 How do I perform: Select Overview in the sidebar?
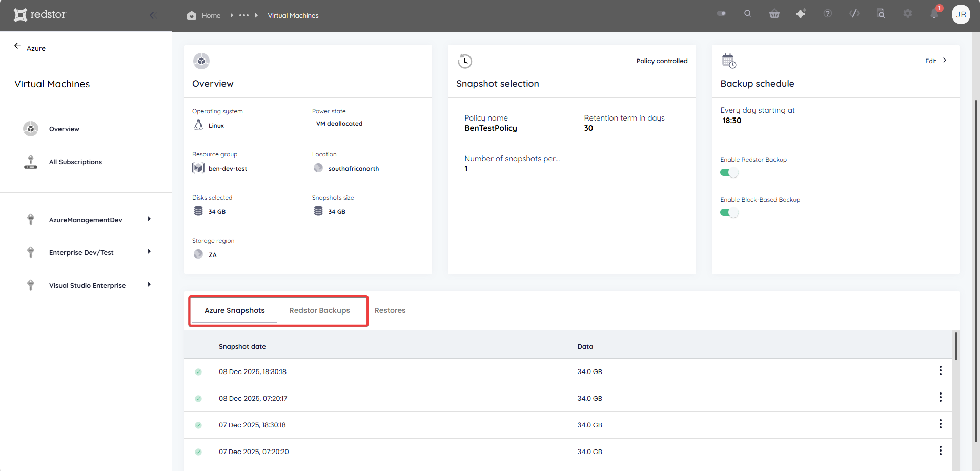pos(64,129)
